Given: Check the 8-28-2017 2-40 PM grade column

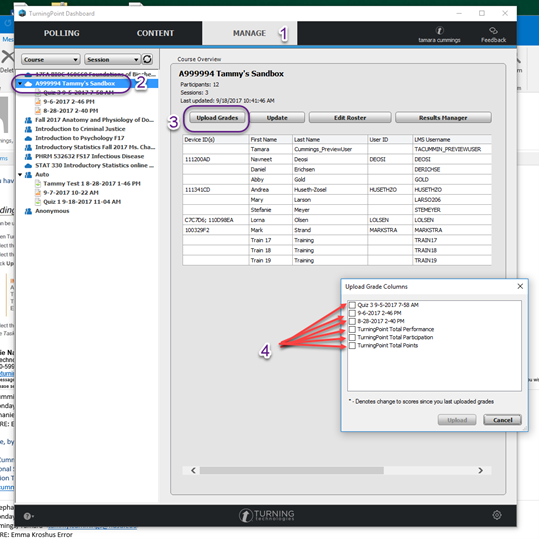Looking at the screenshot, I should tap(352, 321).
